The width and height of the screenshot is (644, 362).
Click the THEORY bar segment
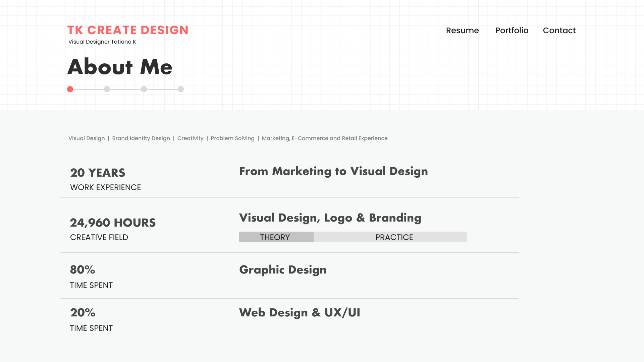click(x=276, y=237)
